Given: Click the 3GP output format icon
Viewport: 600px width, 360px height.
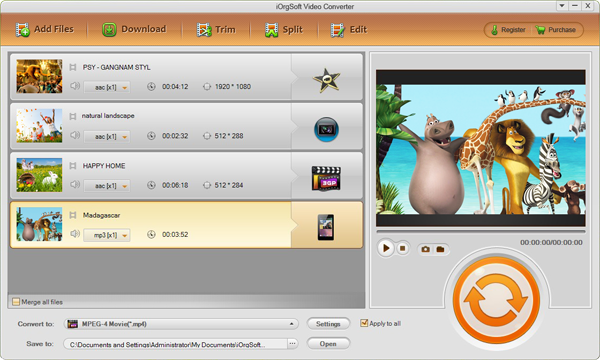Looking at the screenshot, I should [326, 178].
